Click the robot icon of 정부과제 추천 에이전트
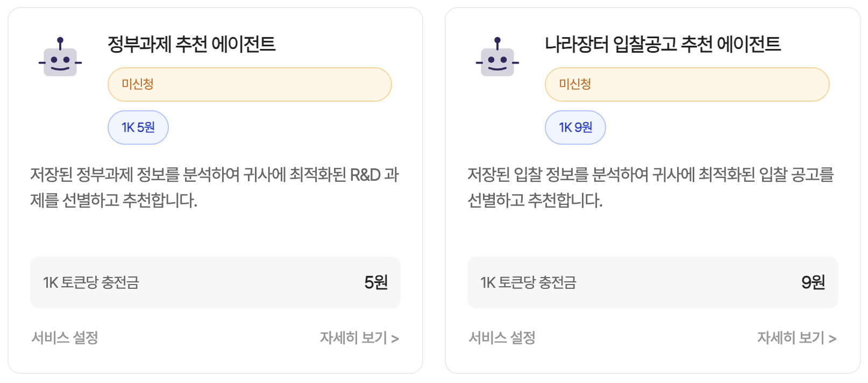Image resolution: width=868 pixels, height=383 pixels. click(x=60, y=58)
